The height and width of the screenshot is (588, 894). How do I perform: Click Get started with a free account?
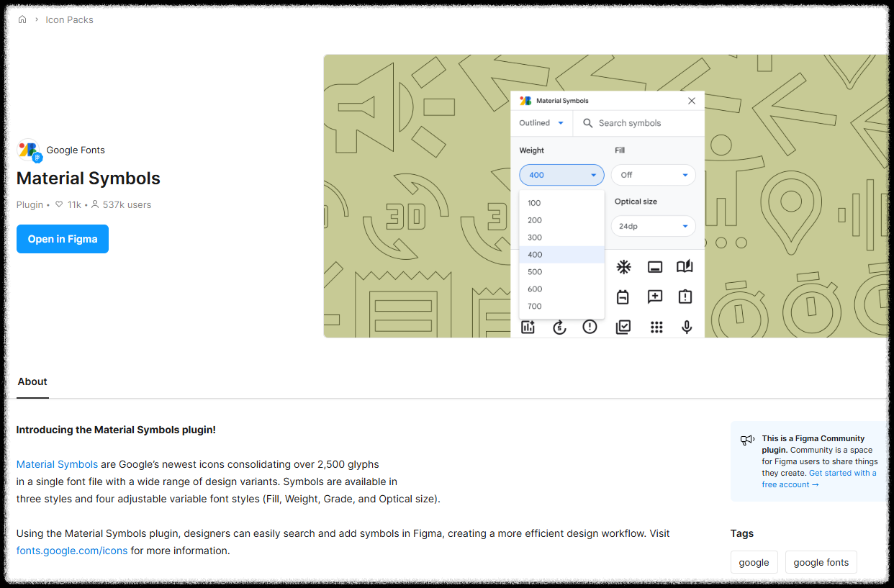pyautogui.click(x=819, y=479)
